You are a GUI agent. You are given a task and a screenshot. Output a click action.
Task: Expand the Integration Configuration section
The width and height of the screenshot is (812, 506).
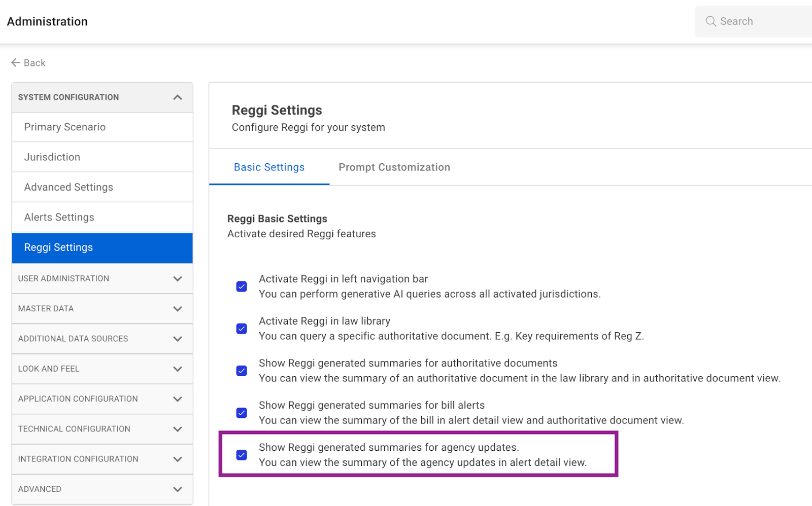[x=177, y=459]
